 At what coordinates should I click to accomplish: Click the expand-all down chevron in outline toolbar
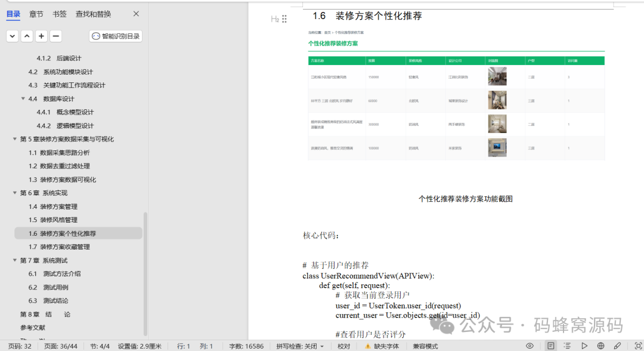click(x=13, y=36)
